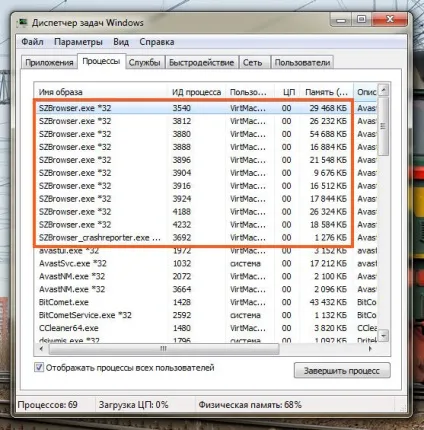Select the SZBrowser_crashreporter.exe process

[206, 238]
